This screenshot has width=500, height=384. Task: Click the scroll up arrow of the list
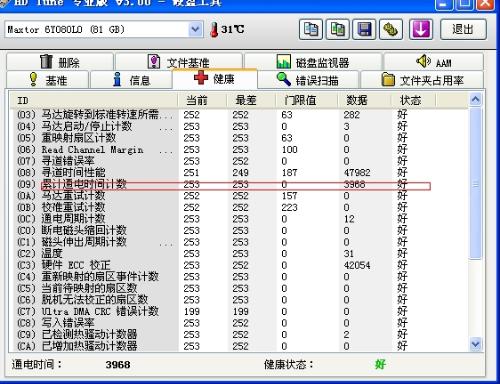point(475,99)
